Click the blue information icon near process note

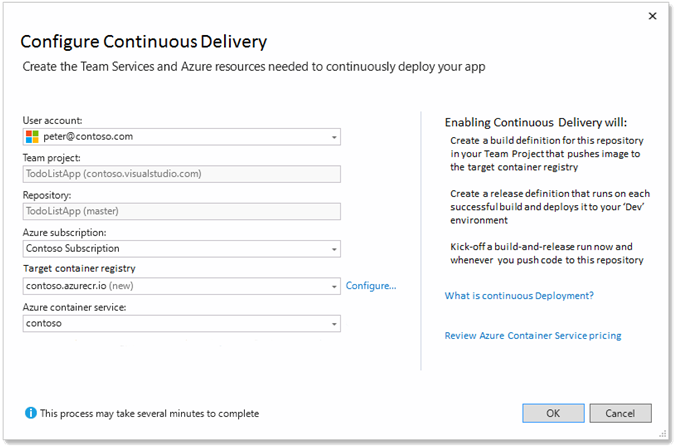31,413
